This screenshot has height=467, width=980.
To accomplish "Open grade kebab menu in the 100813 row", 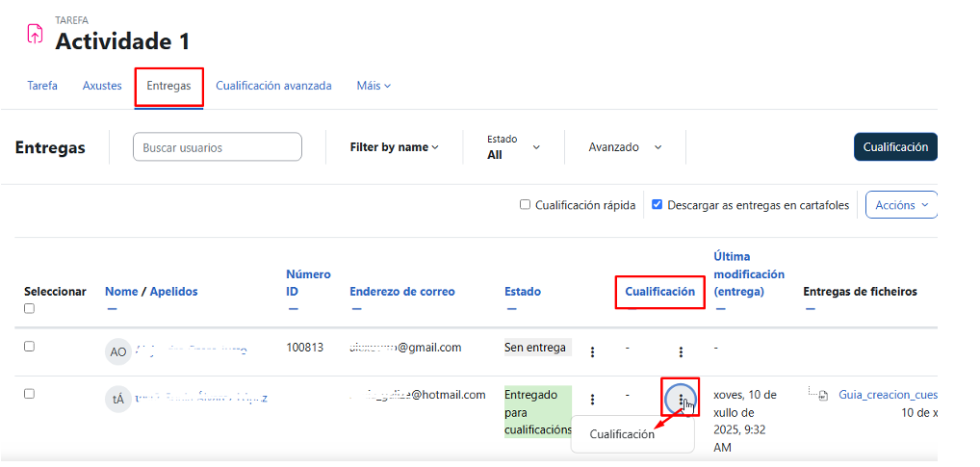I will [681, 352].
